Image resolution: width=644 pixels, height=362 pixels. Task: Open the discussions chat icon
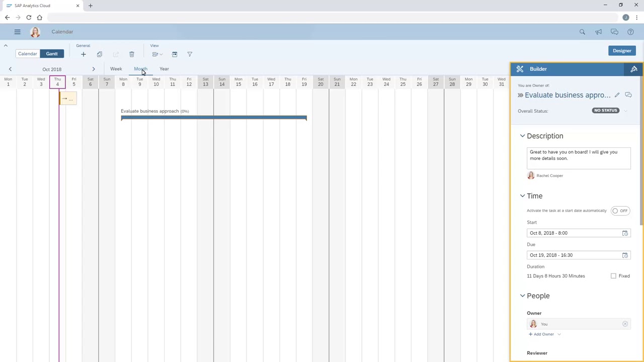[614, 32]
